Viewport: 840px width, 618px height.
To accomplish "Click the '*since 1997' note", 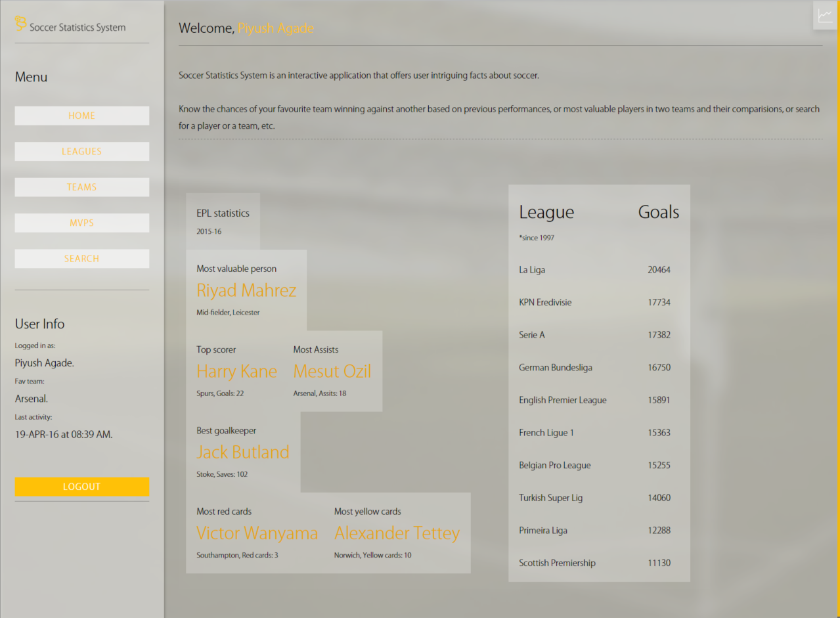I will tap(537, 238).
